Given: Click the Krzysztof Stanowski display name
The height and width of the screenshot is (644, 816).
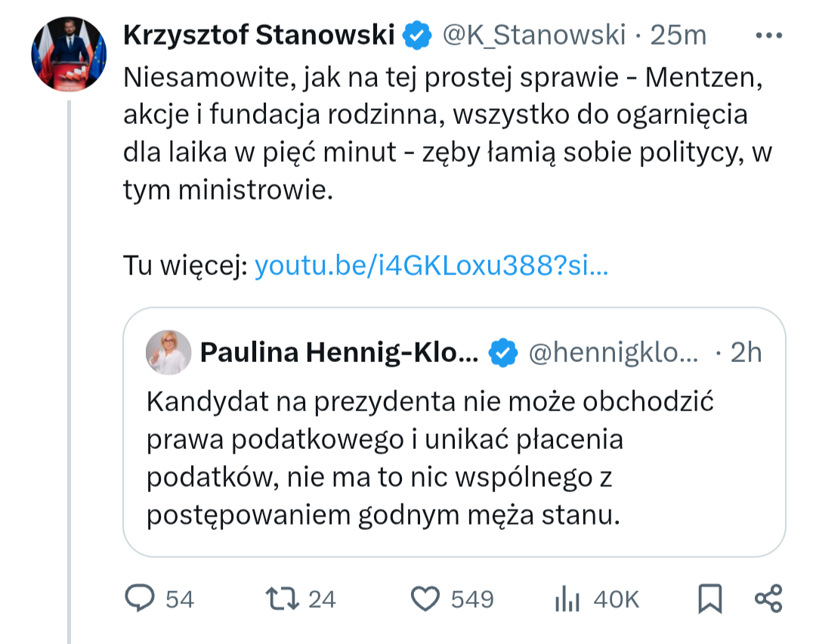Looking at the screenshot, I should (258, 35).
